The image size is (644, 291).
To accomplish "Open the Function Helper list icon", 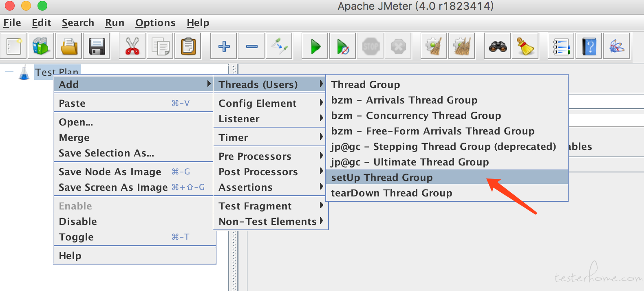I will click(561, 46).
